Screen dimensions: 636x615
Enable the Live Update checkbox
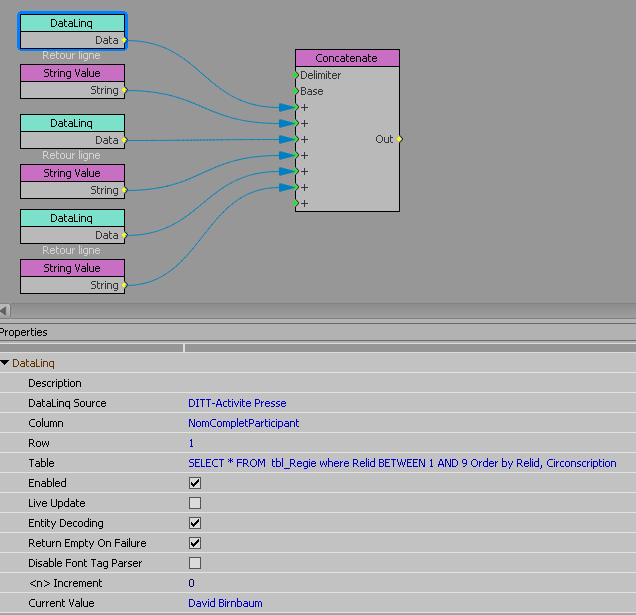195,503
